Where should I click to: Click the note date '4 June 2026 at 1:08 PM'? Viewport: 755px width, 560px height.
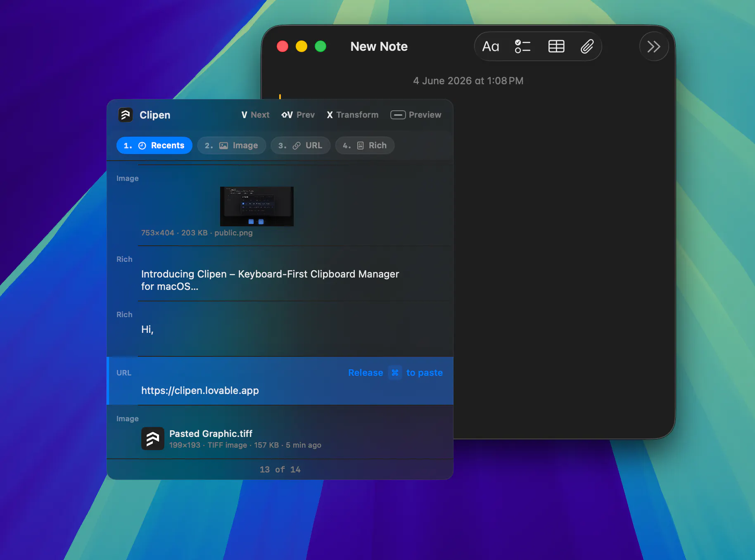coord(468,81)
